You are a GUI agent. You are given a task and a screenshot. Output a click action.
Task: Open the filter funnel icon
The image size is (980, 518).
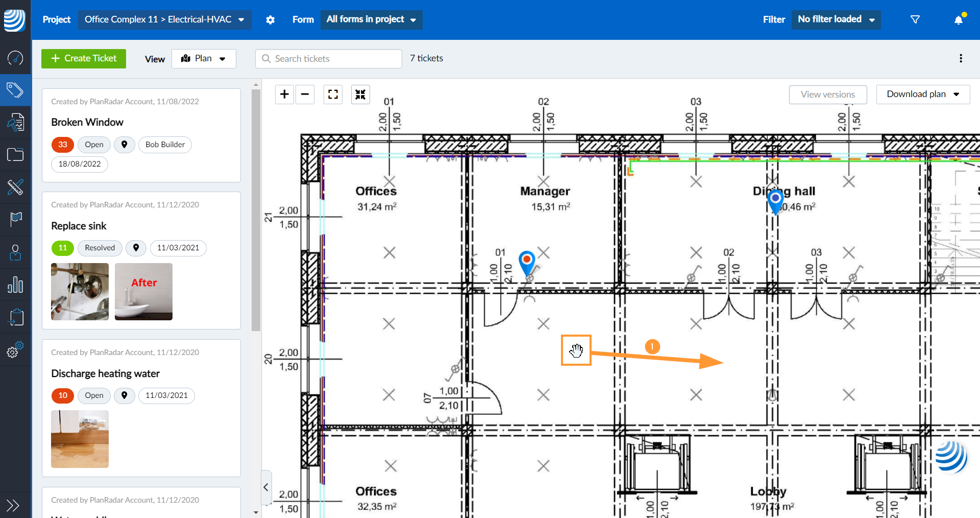point(915,19)
